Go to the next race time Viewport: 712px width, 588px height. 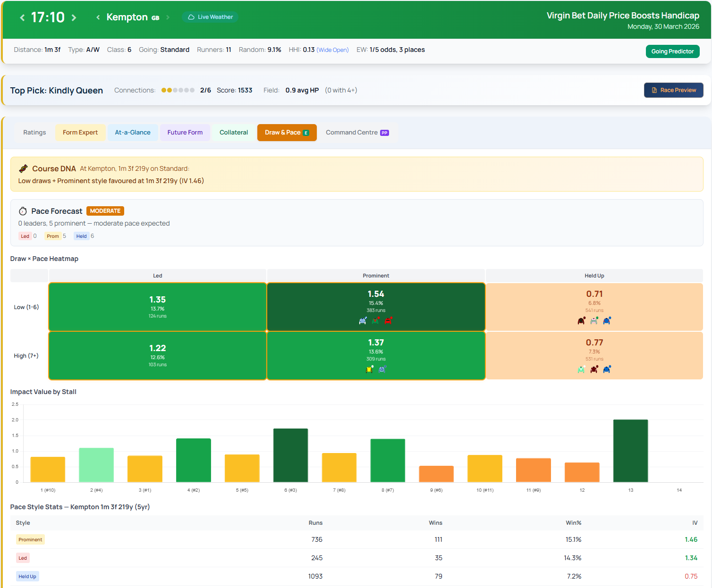point(74,17)
